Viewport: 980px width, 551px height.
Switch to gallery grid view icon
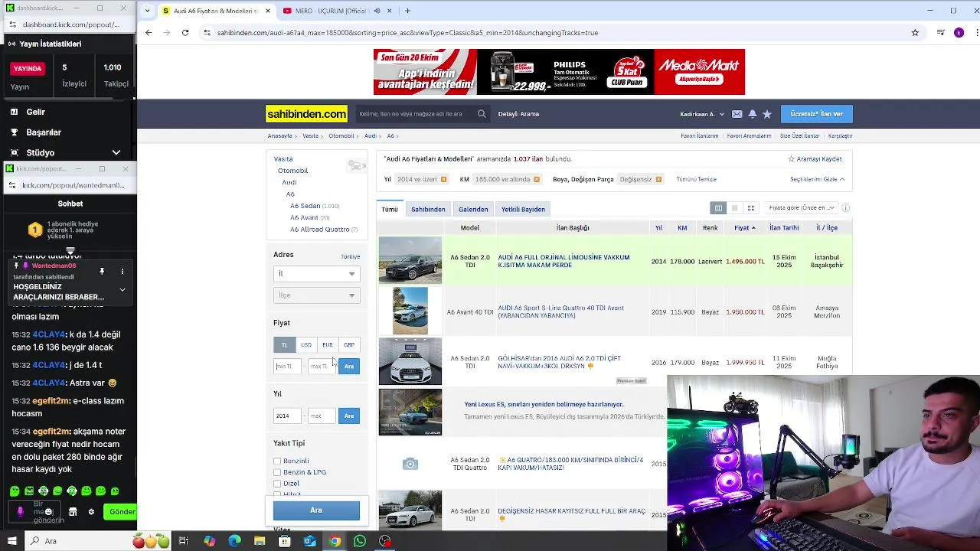[751, 208]
